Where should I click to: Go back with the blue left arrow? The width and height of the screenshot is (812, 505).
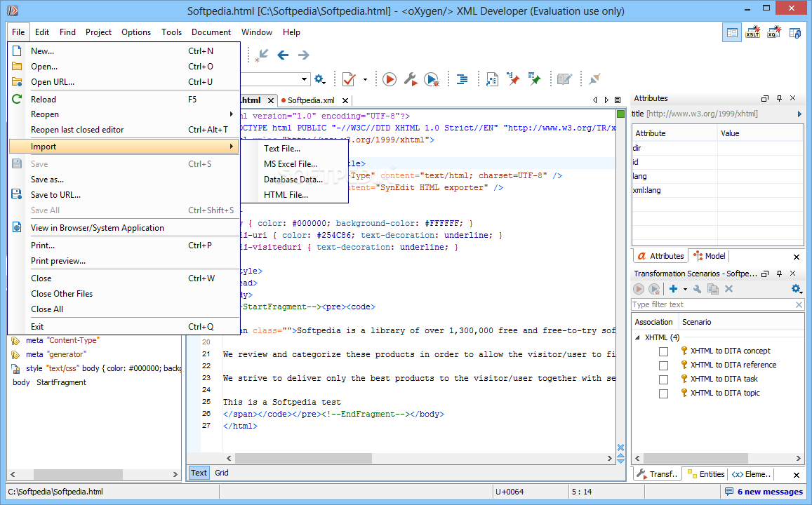283,55
